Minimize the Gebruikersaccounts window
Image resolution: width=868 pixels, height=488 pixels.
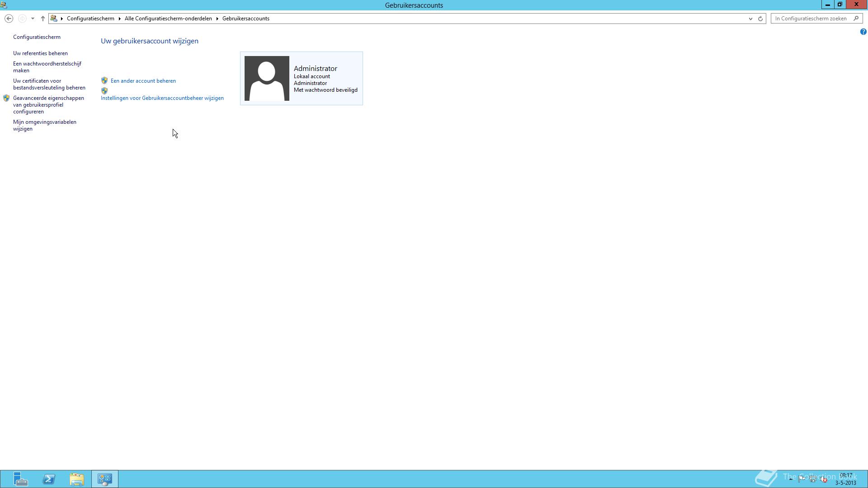point(827,5)
